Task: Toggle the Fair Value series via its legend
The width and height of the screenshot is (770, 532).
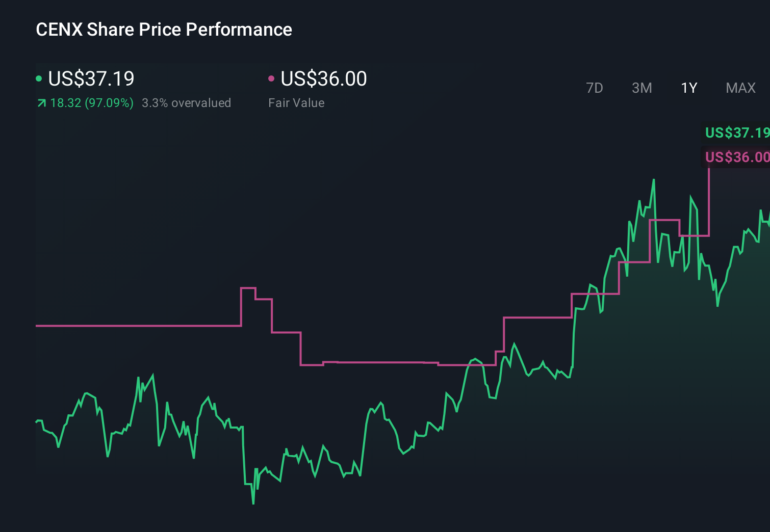Action: (324, 79)
